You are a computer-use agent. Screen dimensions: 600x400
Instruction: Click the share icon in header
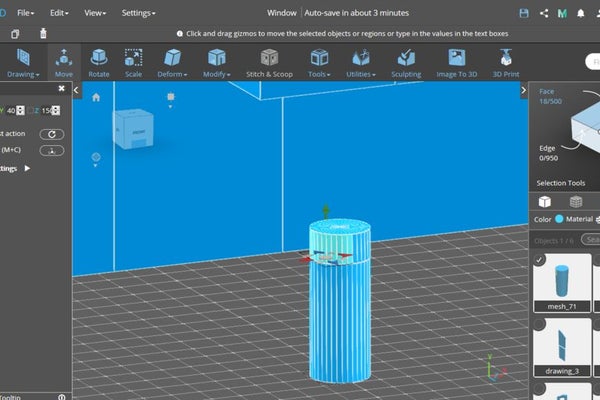[x=544, y=13]
